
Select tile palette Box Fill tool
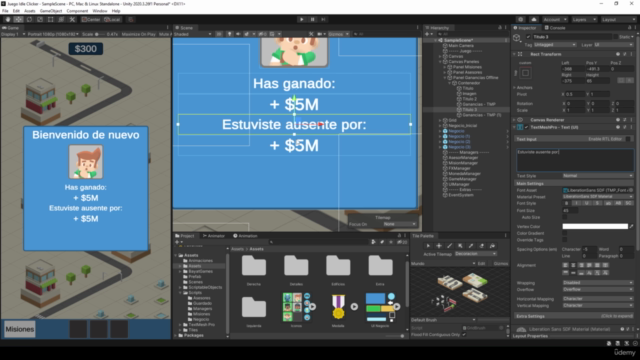click(x=460, y=246)
